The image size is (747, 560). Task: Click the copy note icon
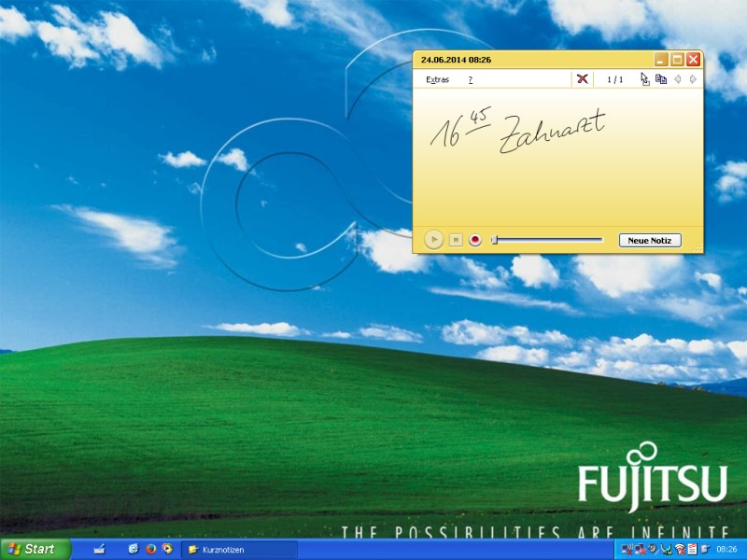click(x=660, y=79)
